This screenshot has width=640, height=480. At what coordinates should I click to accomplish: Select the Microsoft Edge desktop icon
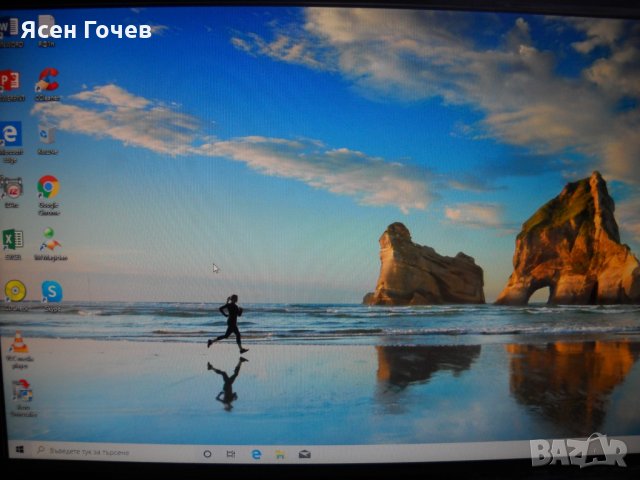[x=11, y=133]
